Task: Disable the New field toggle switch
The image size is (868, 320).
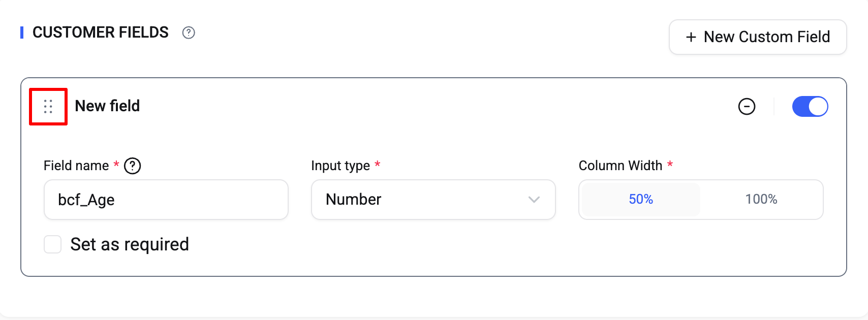Action: pos(810,107)
